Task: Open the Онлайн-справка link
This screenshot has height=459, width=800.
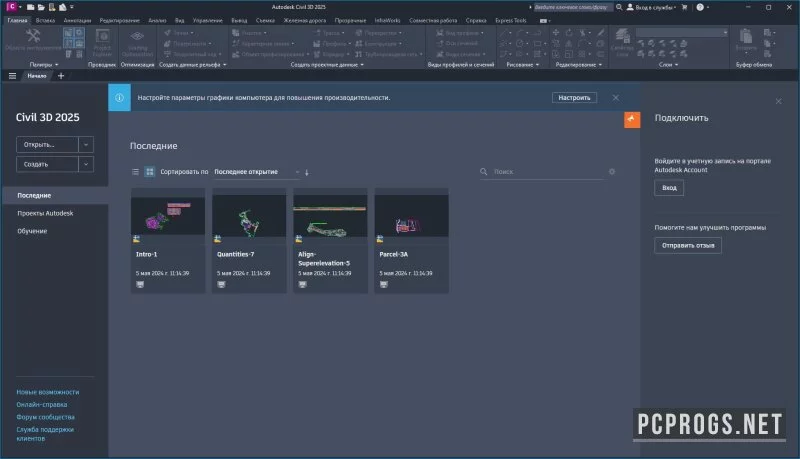Action: 42,404
